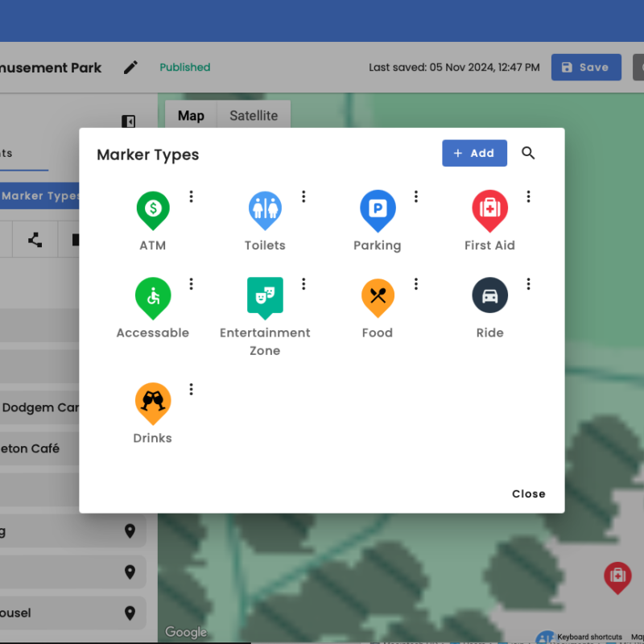The width and height of the screenshot is (644, 644).
Task: Select the Ride car marker icon
Action: (489, 296)
